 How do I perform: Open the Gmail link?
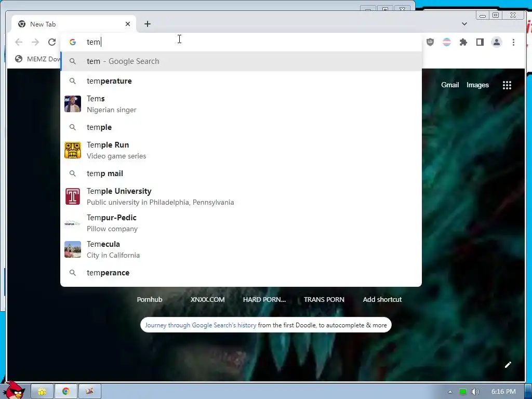(450, 85)
